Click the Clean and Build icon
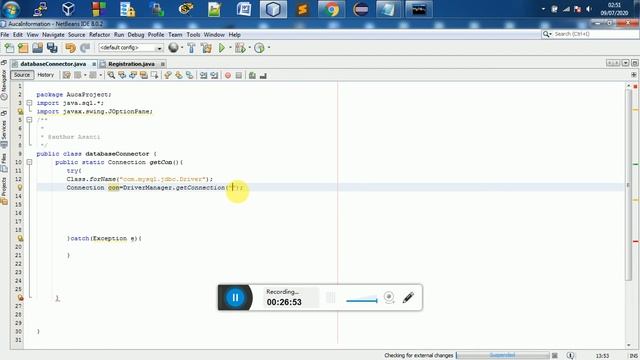Image resolution: width=640 pixels, height=360 pixels. [x=207, y=48]
